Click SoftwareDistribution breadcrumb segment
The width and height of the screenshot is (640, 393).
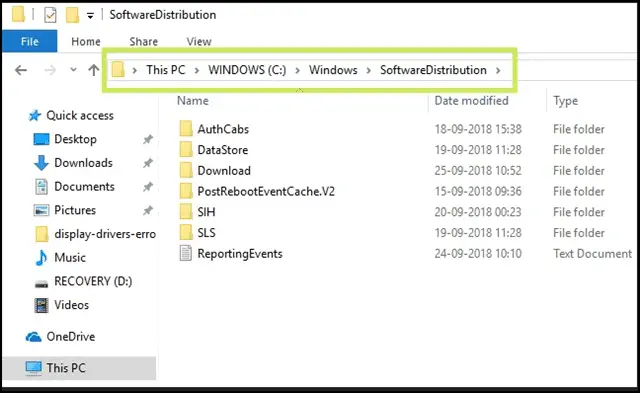433,70
